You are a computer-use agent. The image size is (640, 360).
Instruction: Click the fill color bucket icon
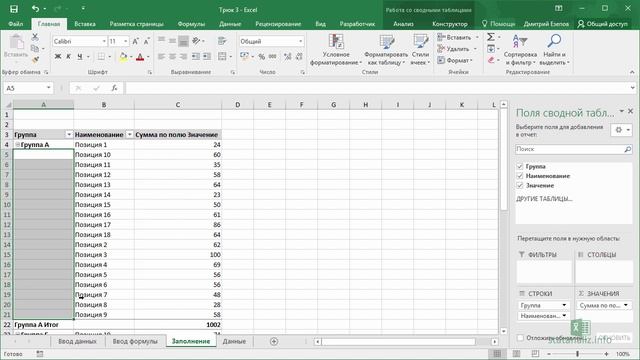pos(123,57)
